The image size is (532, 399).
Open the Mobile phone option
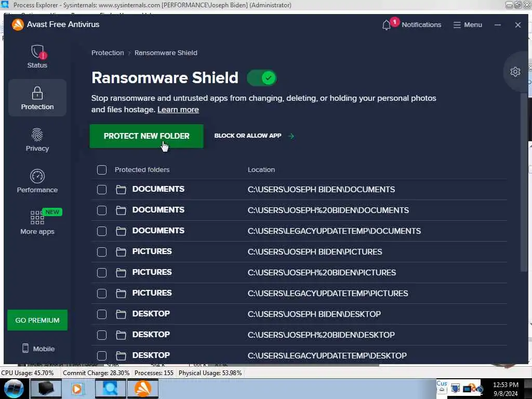click(x=38, y=349)
